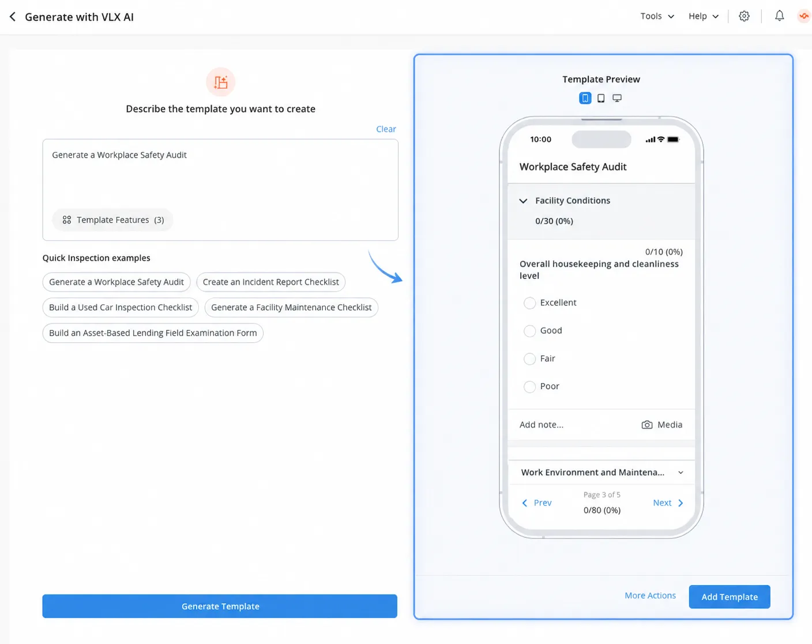812x644 pixels.
Task: Click the template generator icon above the heading
Action: 220,82
